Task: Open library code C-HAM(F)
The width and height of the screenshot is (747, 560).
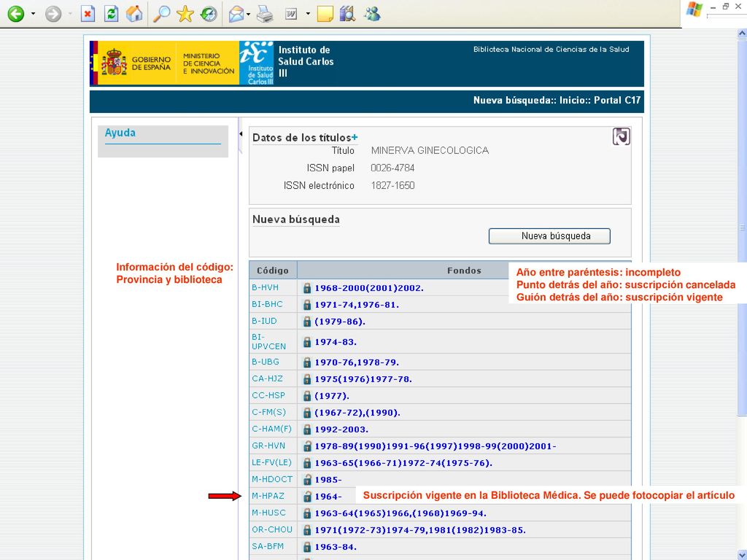Action: pyautogui.click(x=271, y=429)
